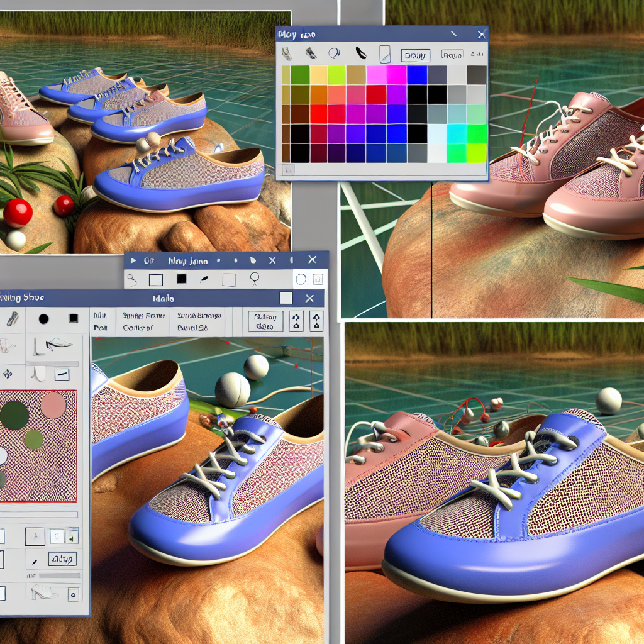Image resolution: width=644 pixels, height=644 pixels.
Task: Click the first up-down arrow stepper
Action: coord(296,321)
